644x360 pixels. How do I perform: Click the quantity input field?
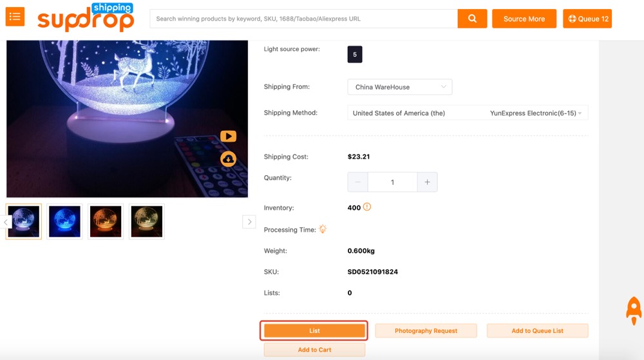[x=393, y=182]
